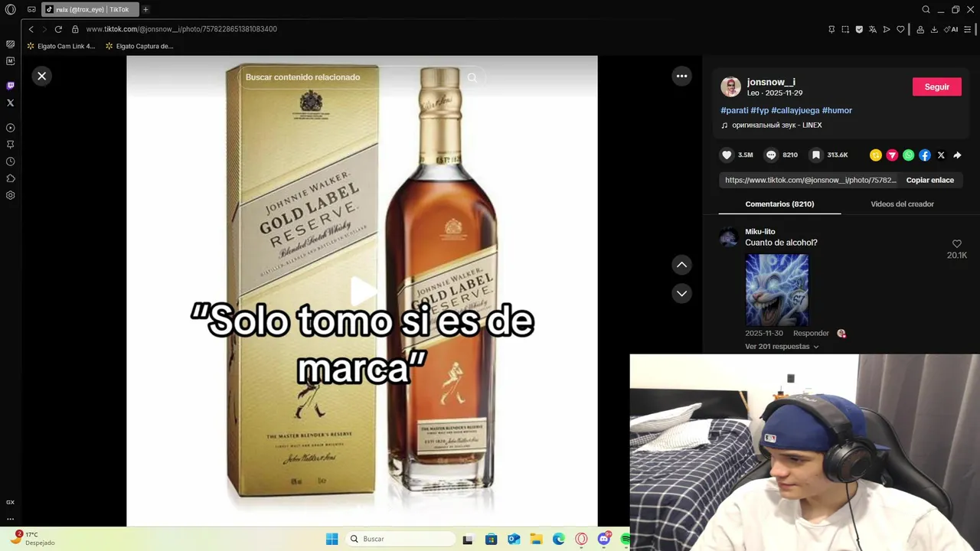Open the browser profile account icon
Screen dimensions: 980x551
coord(920,29)
